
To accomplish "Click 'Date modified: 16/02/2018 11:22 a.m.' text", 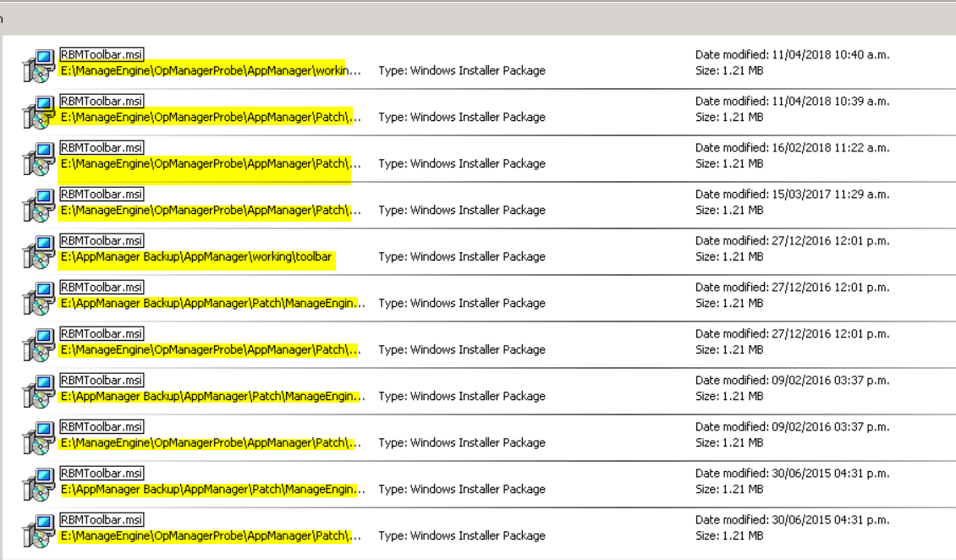I will coord(792,147).
